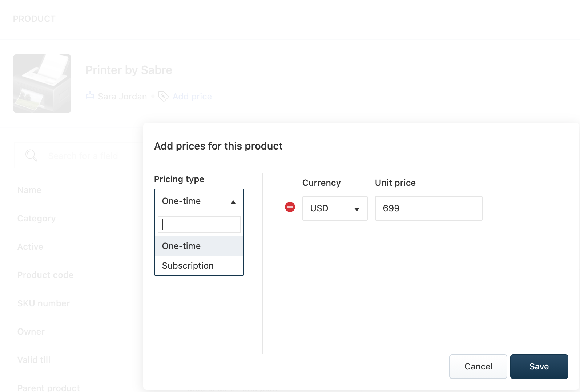Select the Product code field label

(x=45, y=275)
